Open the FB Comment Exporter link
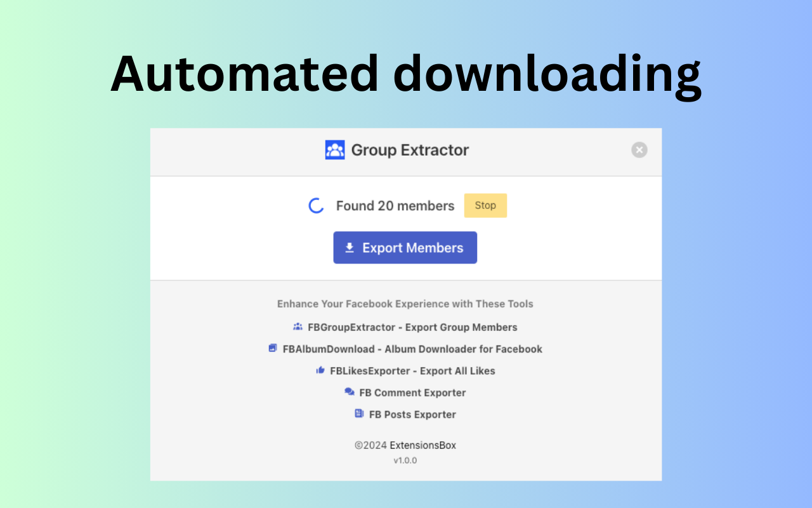812x508 pixels. coord(412,392)
